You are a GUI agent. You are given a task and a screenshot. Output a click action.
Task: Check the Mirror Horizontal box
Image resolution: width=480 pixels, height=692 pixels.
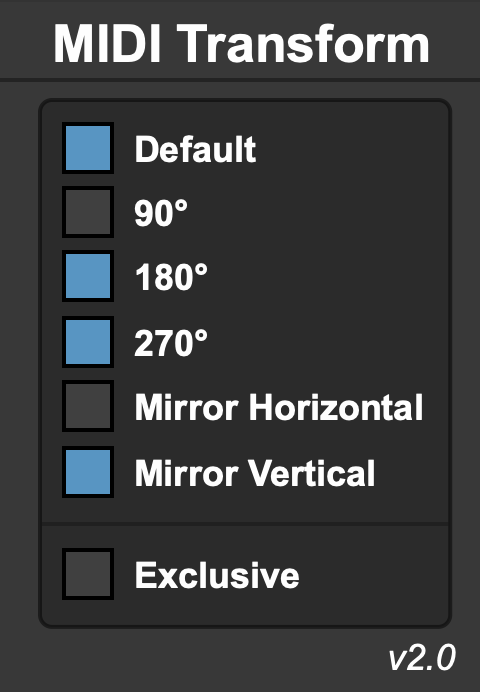[88, 406]
